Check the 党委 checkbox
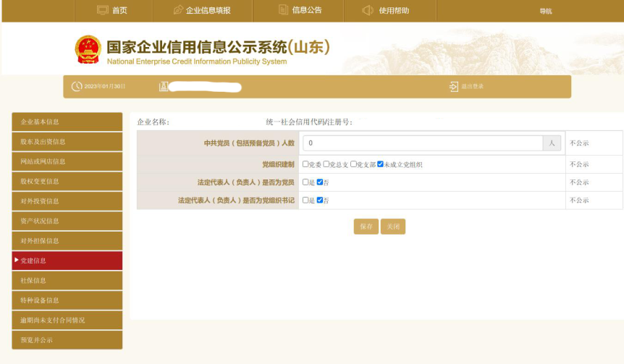Screen dimensions: 624x364 (x=305, y=164)
